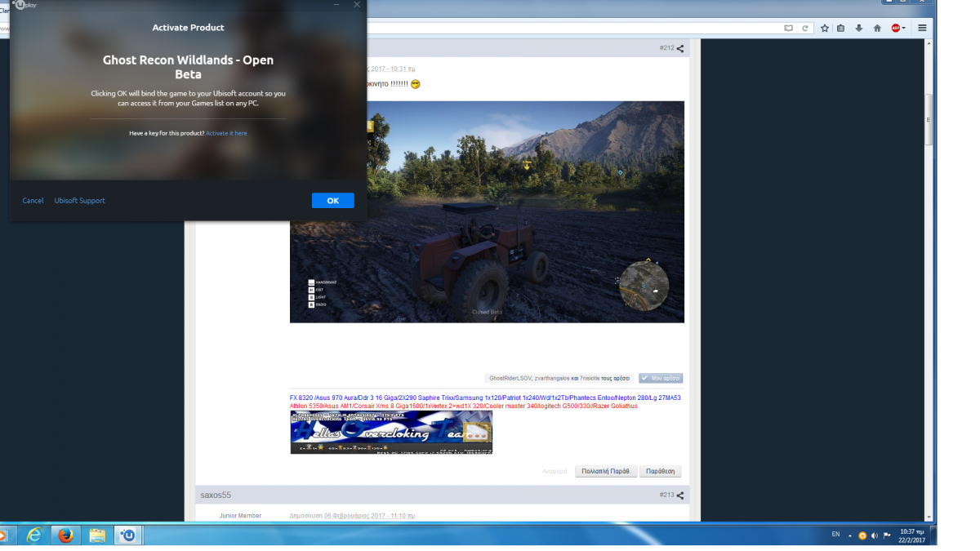
Task: Click the Hellas Overclocking Team signature banner
Action: [391, 432]
